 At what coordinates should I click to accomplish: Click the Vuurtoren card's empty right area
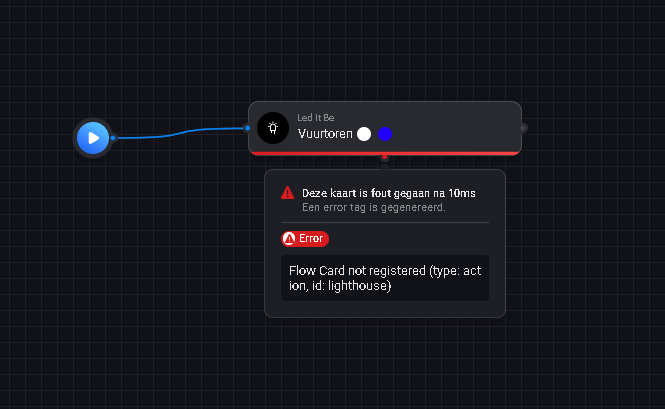tap(456, 127)
